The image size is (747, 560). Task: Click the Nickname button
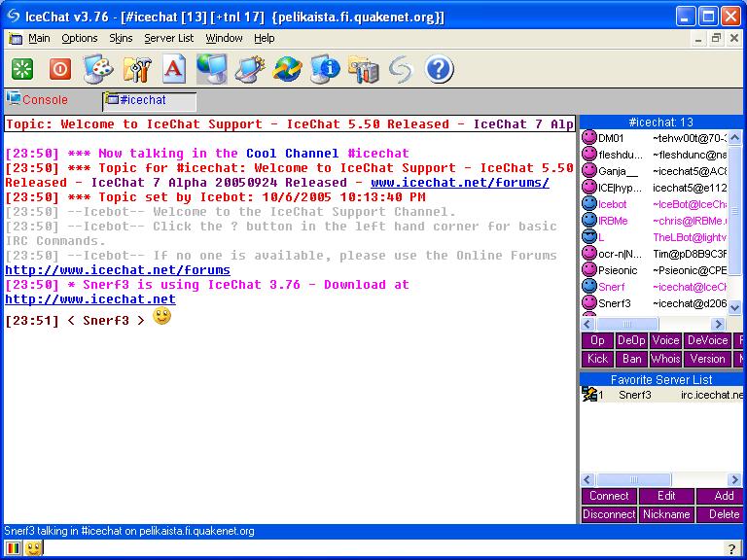[666, 514]
